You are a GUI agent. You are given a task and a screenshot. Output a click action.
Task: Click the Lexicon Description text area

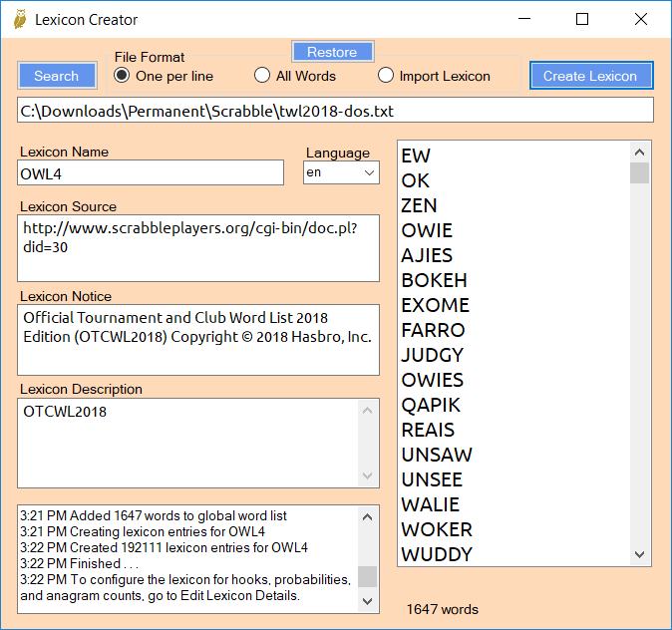point(188,443)
